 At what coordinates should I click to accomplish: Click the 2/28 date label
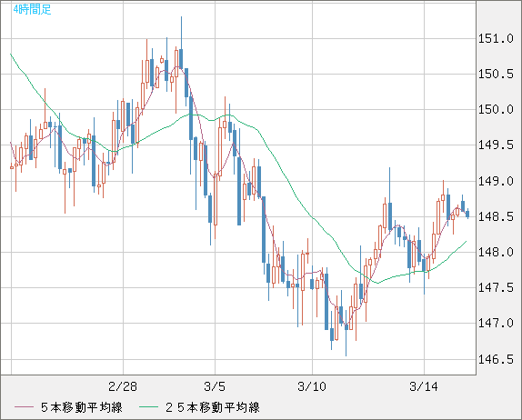(123, 386)
